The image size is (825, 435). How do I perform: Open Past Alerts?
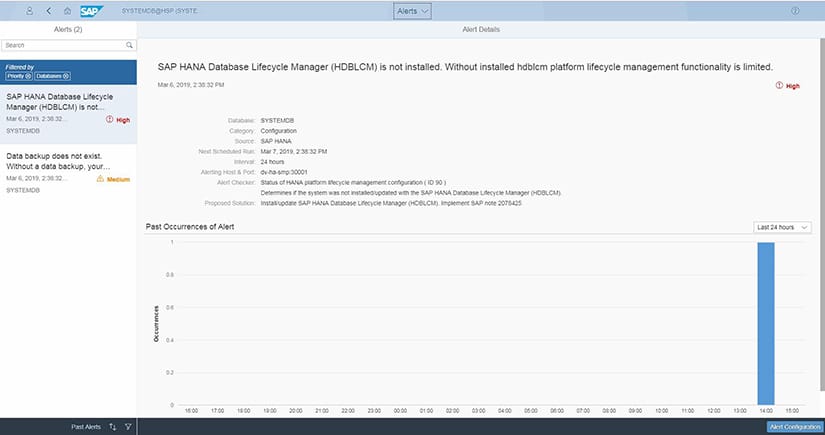86,427
